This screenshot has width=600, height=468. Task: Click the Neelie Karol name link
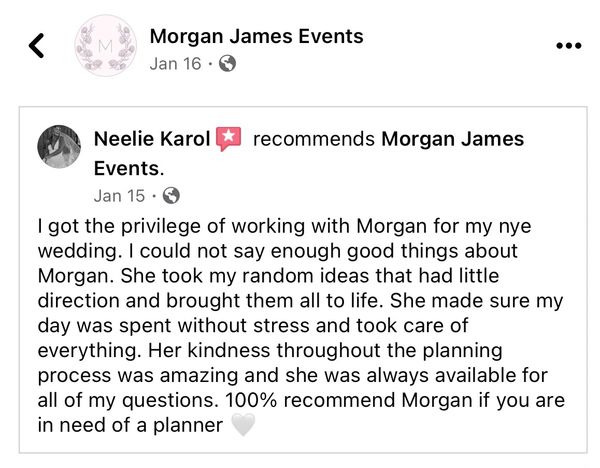point(150,139)
